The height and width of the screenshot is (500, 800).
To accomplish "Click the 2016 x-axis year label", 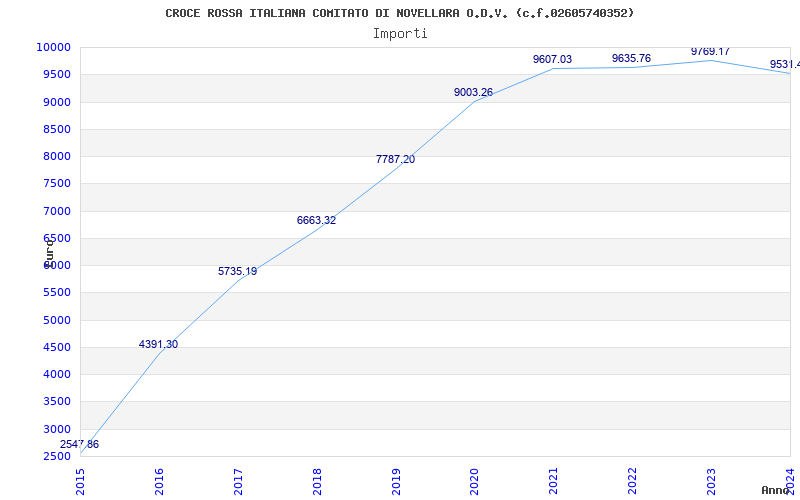I will click(159, 482).
